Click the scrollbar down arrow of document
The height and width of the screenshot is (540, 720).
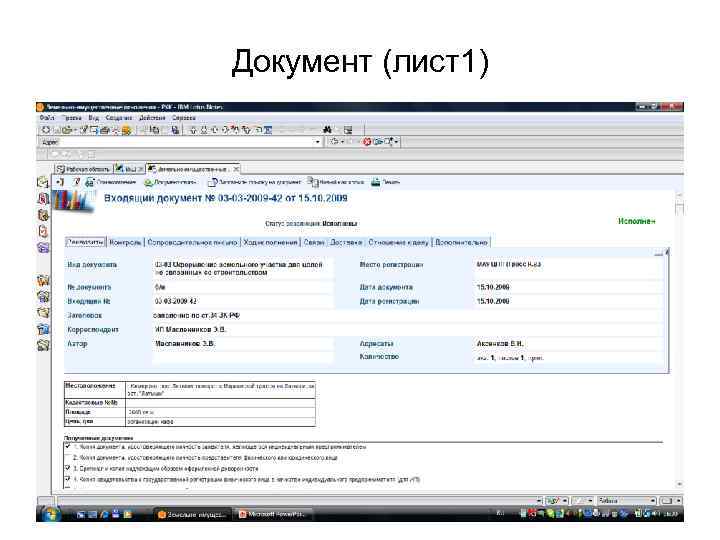click(x=680, y=484)
